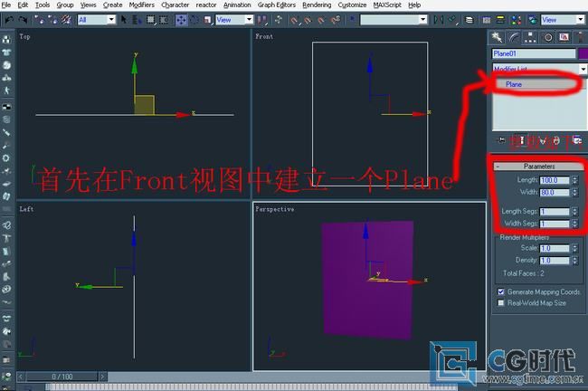This screenshot has width=588, height=391.
Task: Click the Length spinner arrows
Action: (574, 180)
